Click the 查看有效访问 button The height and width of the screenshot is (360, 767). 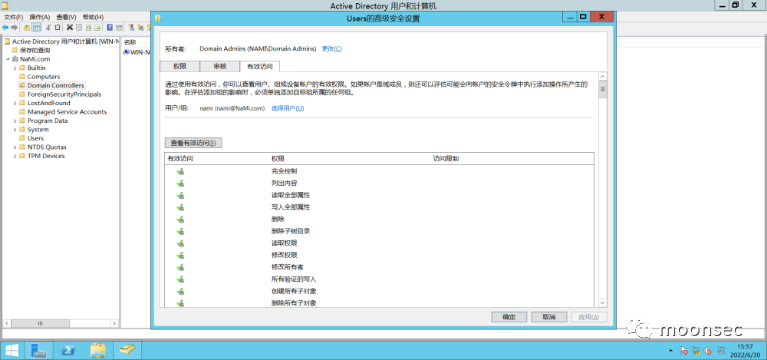194,143
